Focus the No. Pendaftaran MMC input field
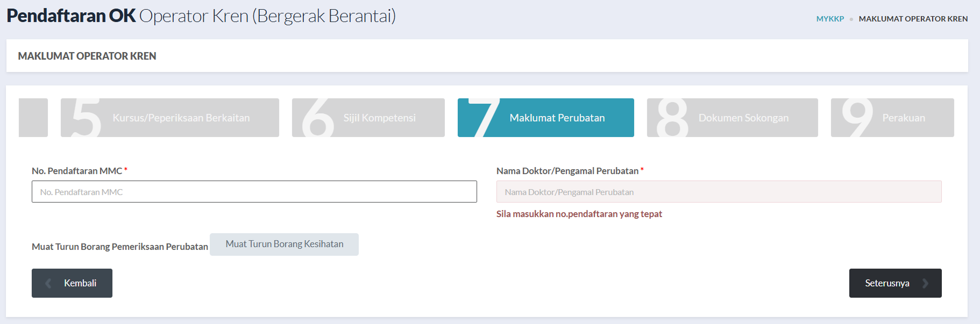Screen dimensions: 980x324 (x=254, y=192)
